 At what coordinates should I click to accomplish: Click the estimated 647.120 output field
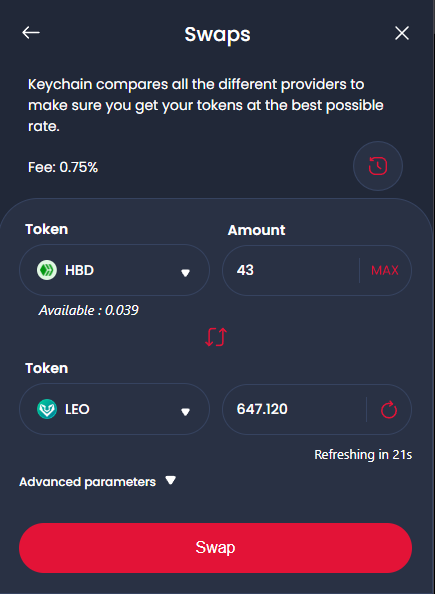pyautogui.click(x=294, y=409)
